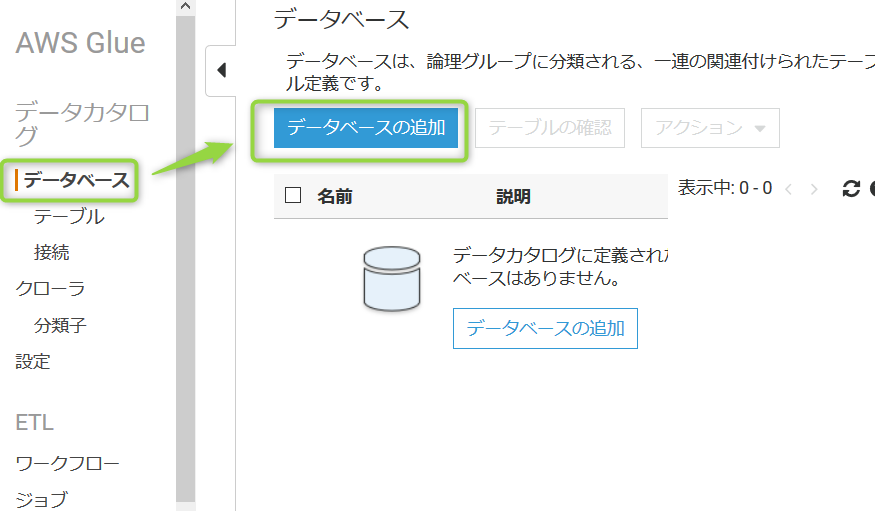875x511 pixels.
Task: Open ワークフロー under ETL
Action: coord(68,463)
